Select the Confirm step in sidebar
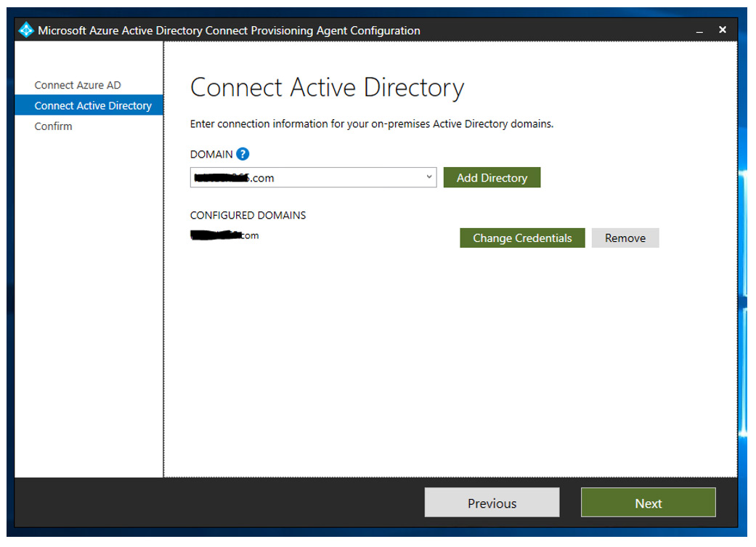The width and height of the screenshot is (756, 547). (54, 126)
